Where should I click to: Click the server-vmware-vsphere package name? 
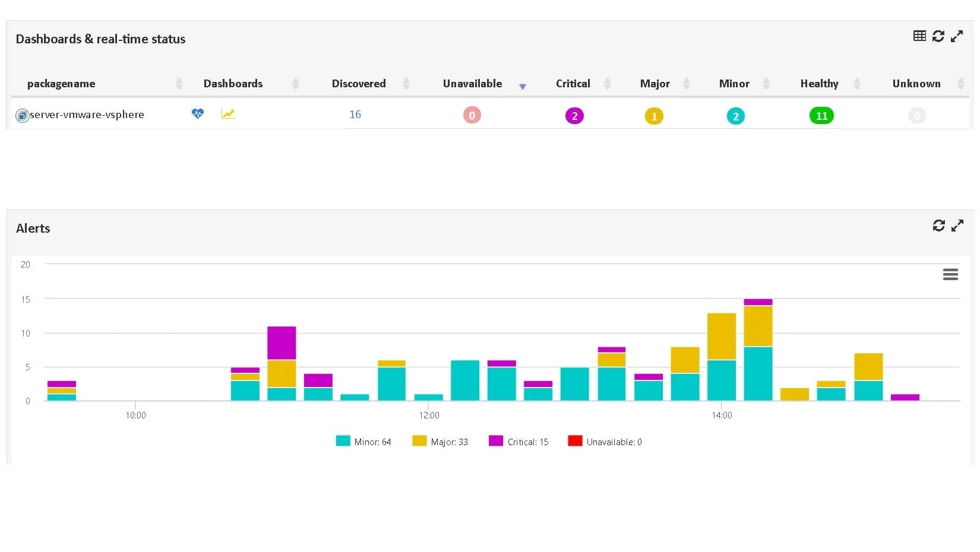click(87, 115)
